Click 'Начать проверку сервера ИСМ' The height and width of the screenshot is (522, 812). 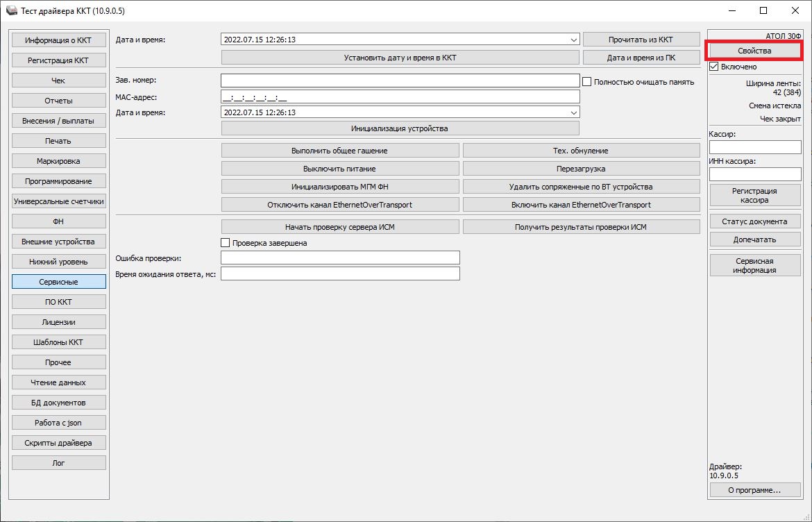point(340,227)
